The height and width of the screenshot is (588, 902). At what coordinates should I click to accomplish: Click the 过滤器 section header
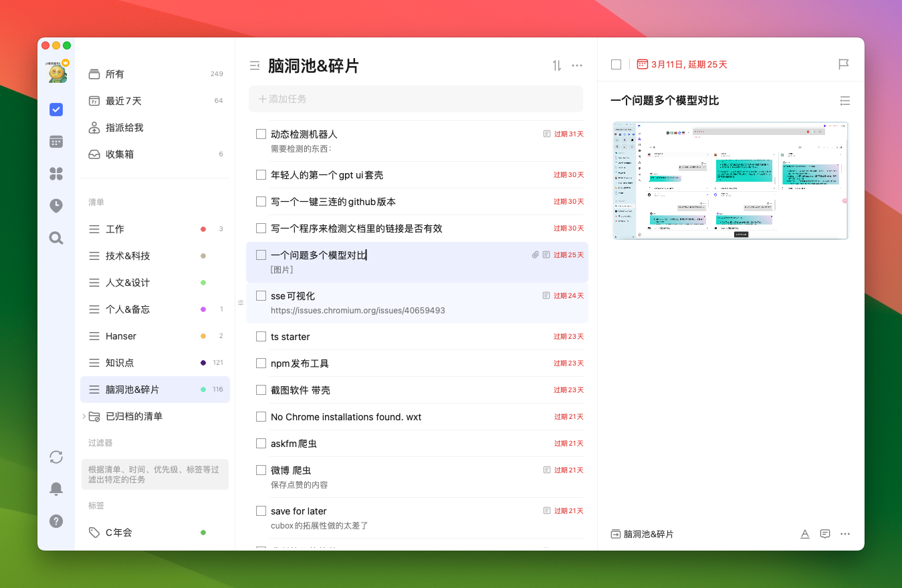tap(100, 443)
